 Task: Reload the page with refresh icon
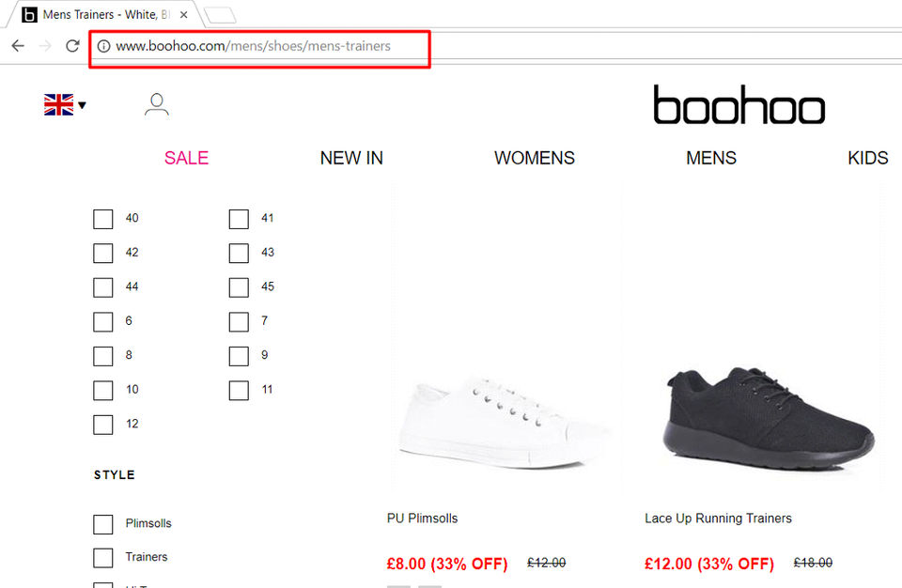[72, 46]
